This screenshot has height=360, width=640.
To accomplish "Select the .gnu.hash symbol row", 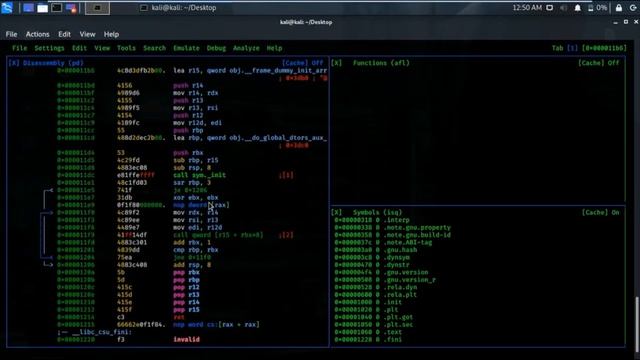I will (x=376, y=250).
